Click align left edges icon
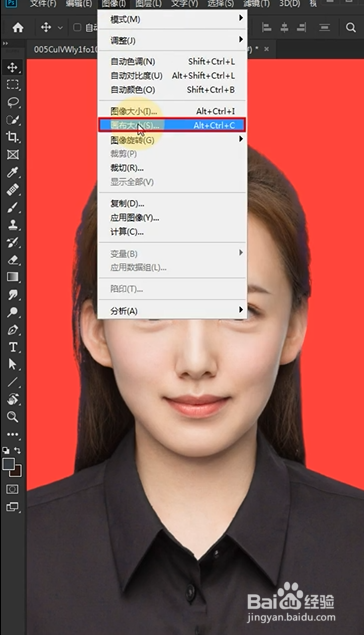The width and height of the screenshot is (364, 635). point(266,28)
